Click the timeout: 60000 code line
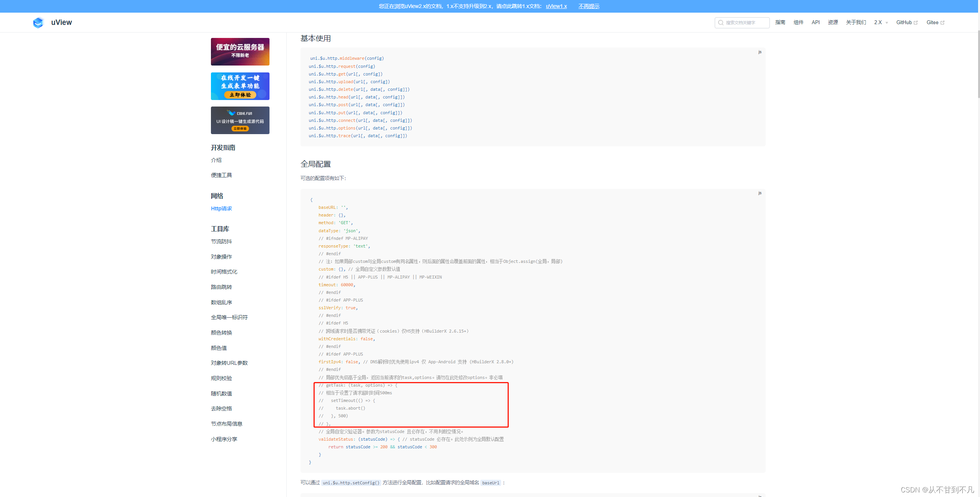The width and height of the screenshot is (980, 497). coord(337,285)
